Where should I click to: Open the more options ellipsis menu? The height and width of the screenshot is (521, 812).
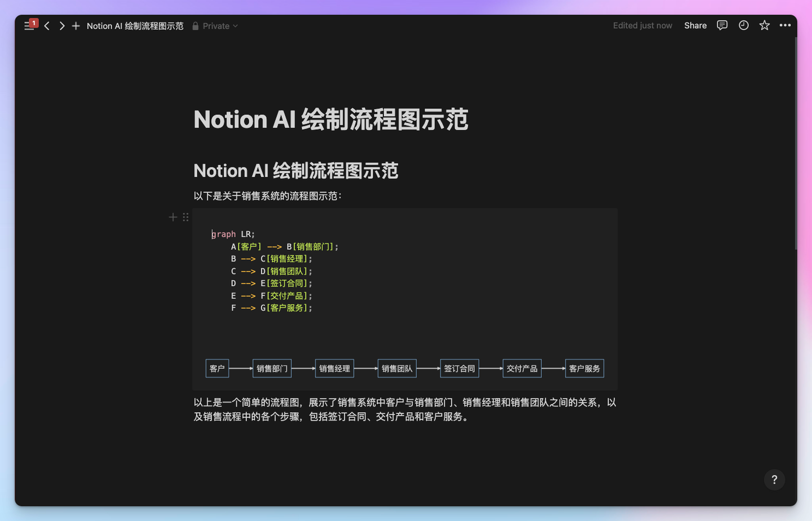point(785,25)
